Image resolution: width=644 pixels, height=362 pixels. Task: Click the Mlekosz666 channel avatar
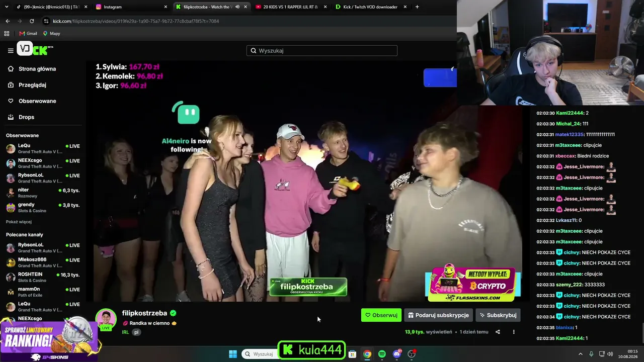click(x=11, y=262)
